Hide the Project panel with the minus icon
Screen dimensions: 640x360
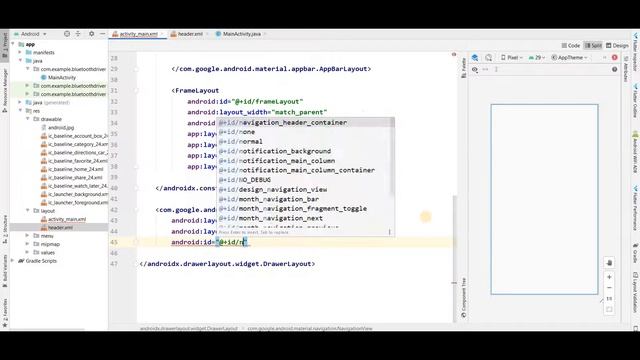pos(102,34)
